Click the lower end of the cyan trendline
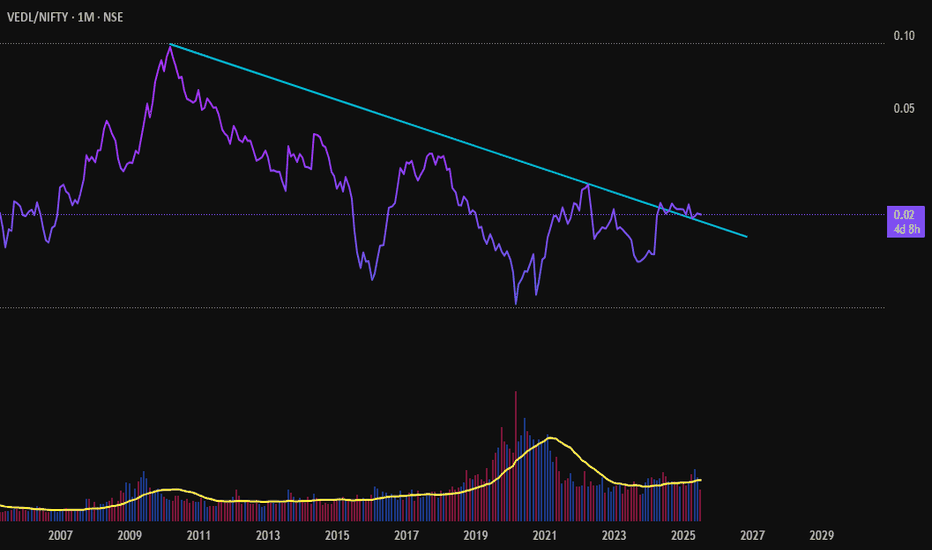Image resolution: width=932 pixels, height=550 pixels. 747,237
